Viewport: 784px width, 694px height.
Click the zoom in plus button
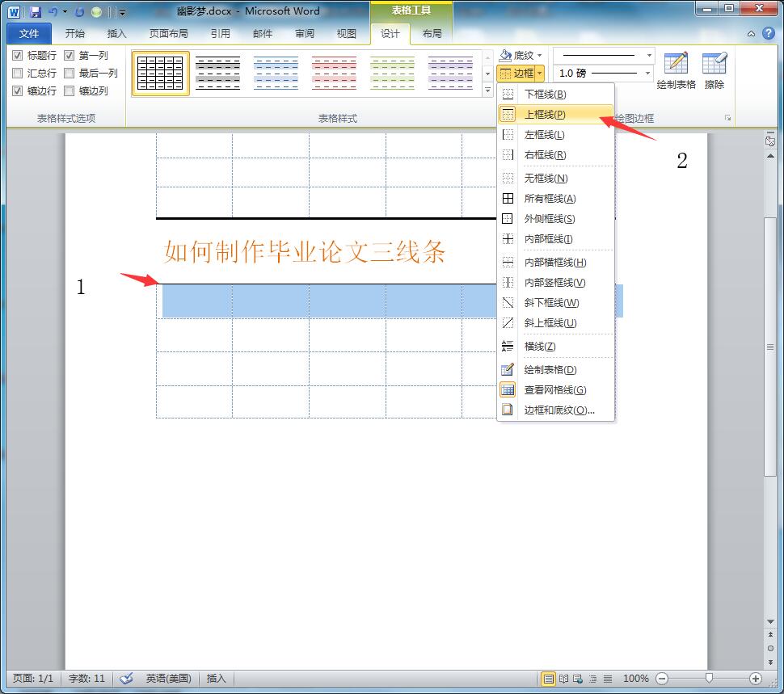756,679
